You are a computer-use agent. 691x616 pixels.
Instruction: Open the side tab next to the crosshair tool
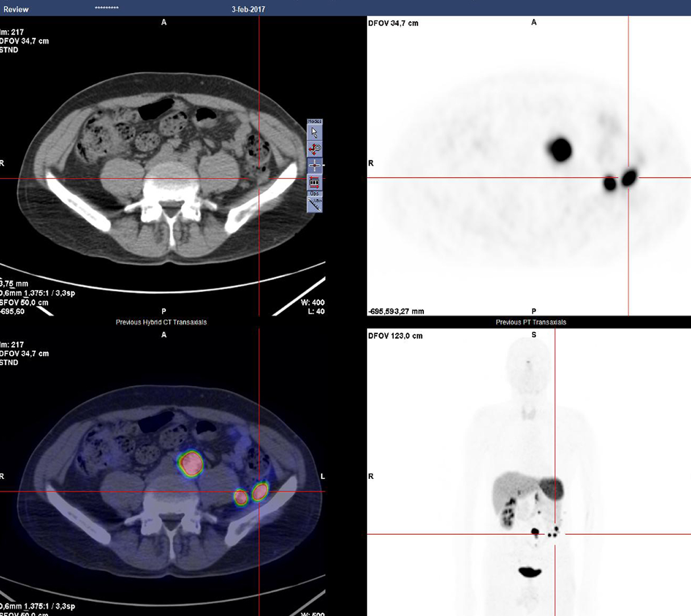point(324,164)
